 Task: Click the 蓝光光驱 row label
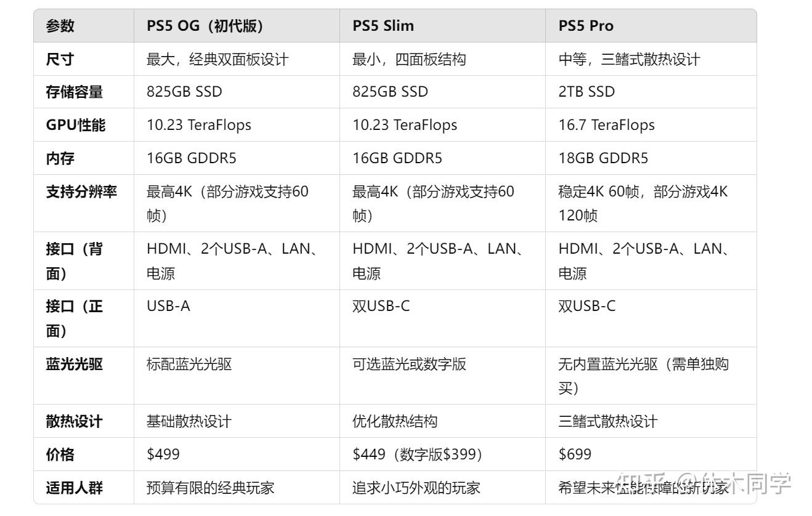pyautogui.click(x=75, y=364)
